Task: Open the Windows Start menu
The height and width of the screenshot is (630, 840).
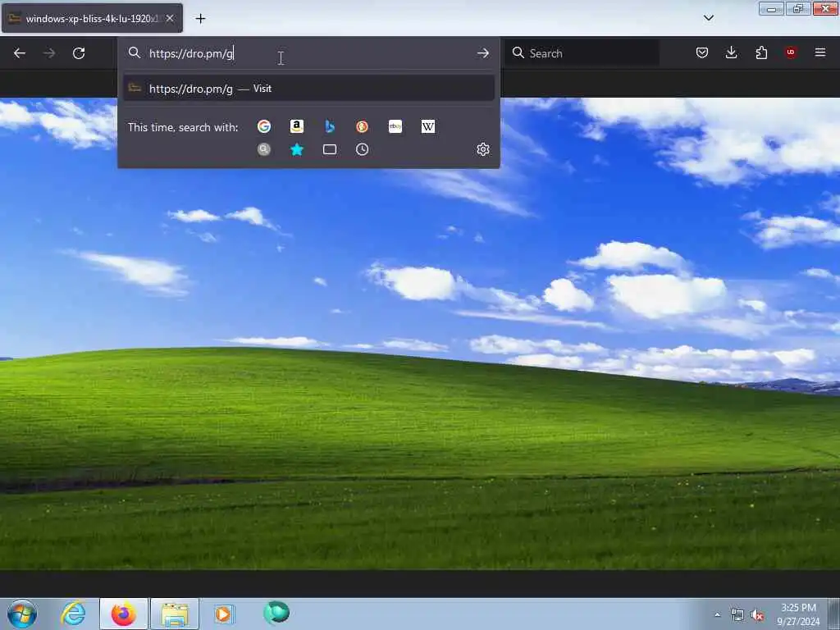Action: coord(22,614)
